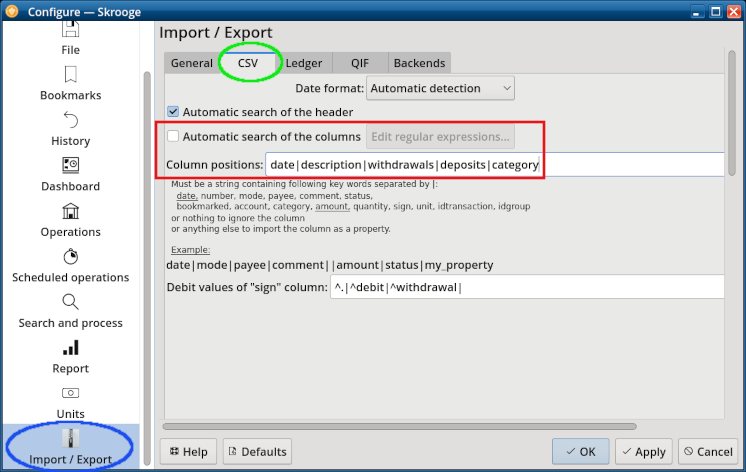
Task: Select the Bookmarks icon in sidebar
Action: click(x=70, y=75)
